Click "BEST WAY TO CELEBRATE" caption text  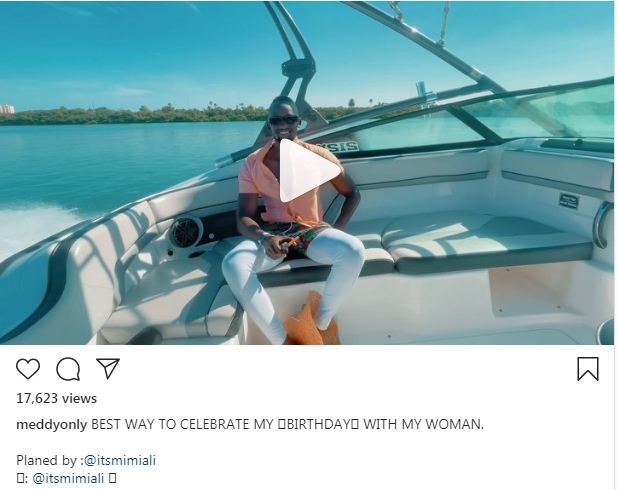[170, 425]
